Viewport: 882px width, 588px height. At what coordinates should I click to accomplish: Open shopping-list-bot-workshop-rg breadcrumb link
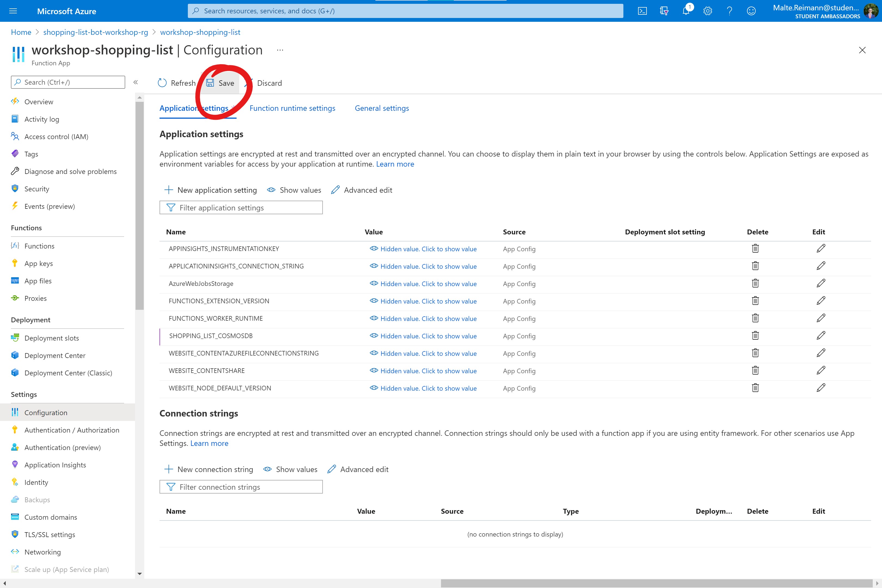click(x=96, y=32)
